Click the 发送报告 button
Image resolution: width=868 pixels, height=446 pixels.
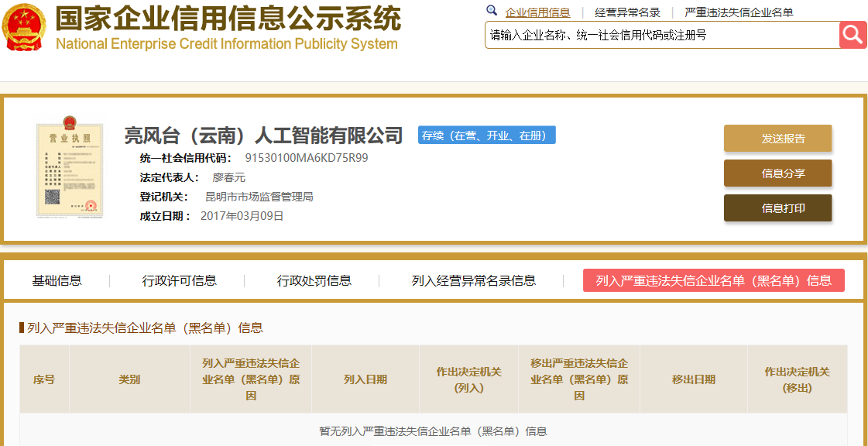click(777, 139)
